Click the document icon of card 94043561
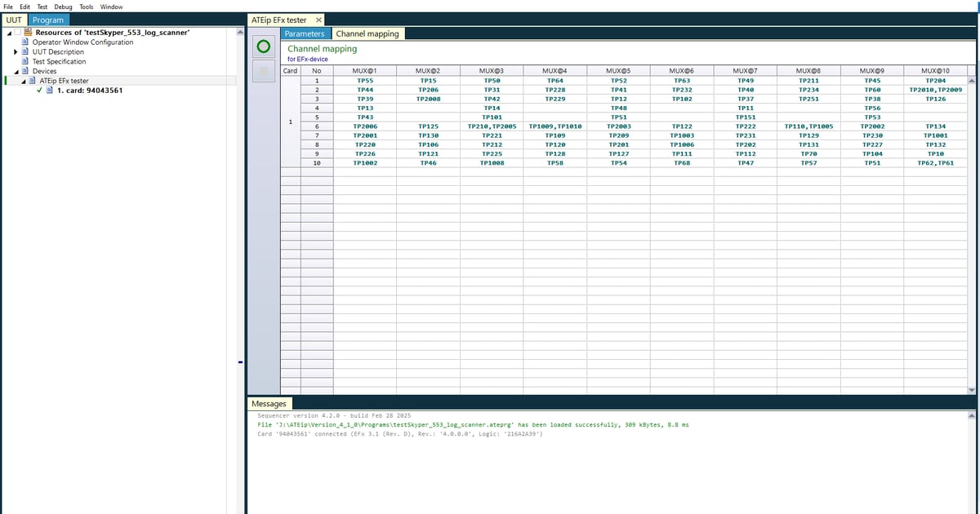Viewport: 980px width, 514px height. (x=49, y=91)
